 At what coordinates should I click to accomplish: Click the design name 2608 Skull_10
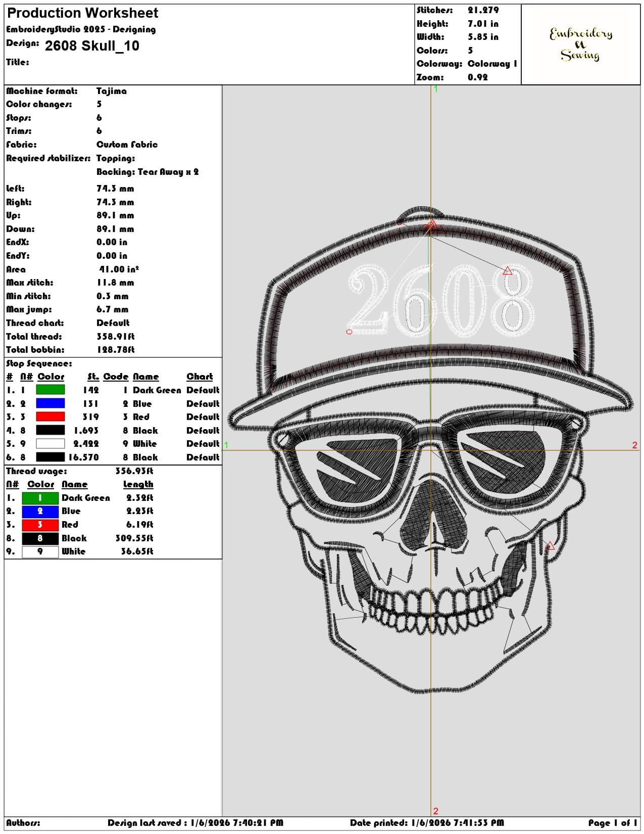[92, 46]
